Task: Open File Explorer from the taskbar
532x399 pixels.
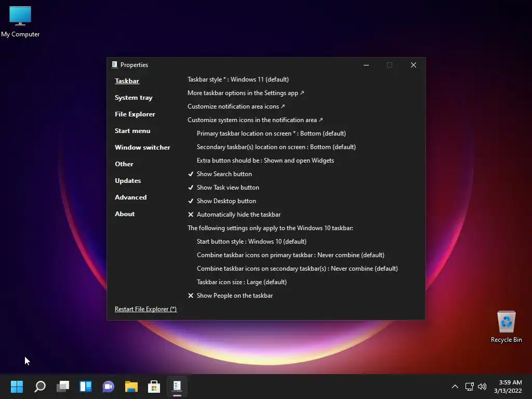Action: 131,386
